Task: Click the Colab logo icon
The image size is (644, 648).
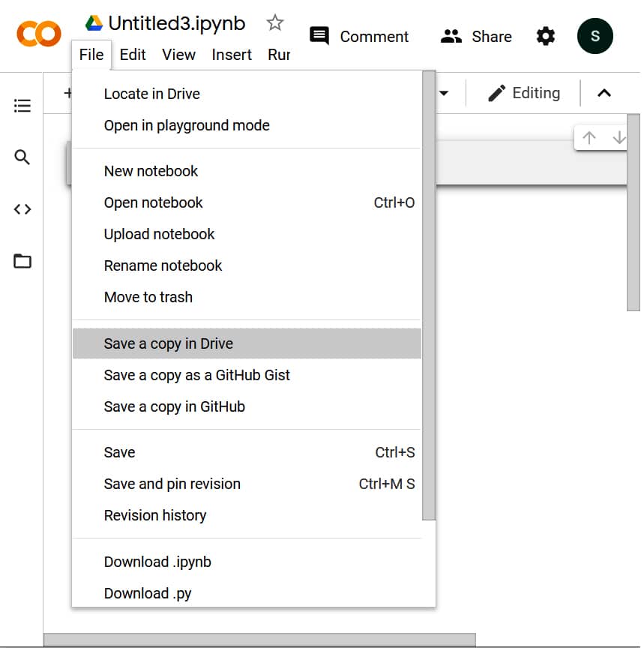Action: [38, 34]
